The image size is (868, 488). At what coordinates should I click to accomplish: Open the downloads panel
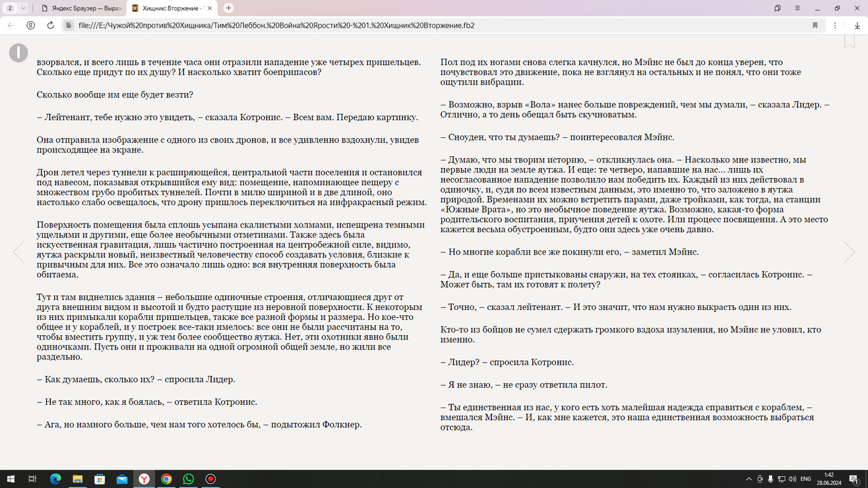click(857, 25)
